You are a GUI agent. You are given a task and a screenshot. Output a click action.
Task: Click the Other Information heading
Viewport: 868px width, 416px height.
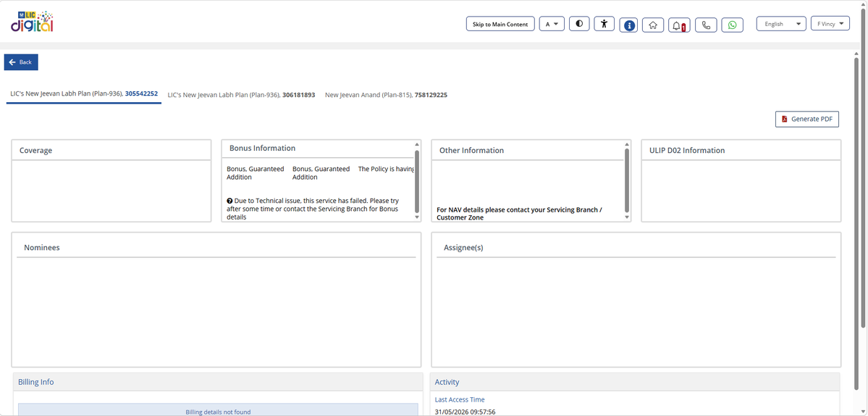tap(471, 151)
